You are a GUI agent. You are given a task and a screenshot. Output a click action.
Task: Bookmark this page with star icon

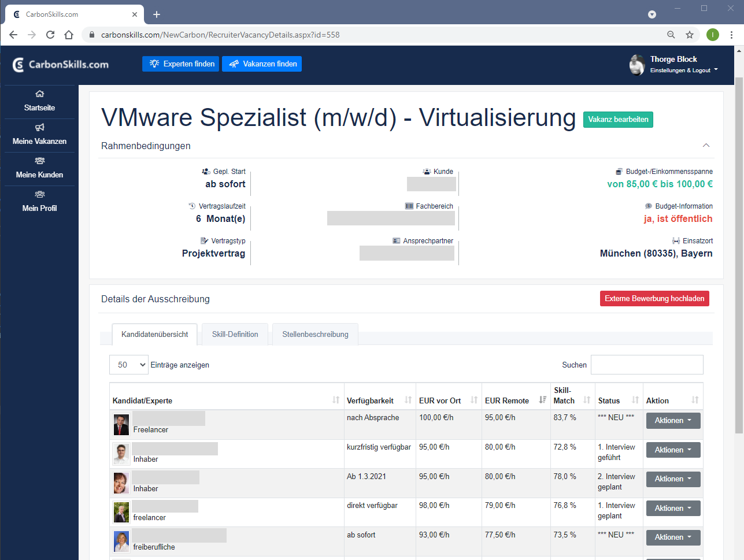coord(690,35)
